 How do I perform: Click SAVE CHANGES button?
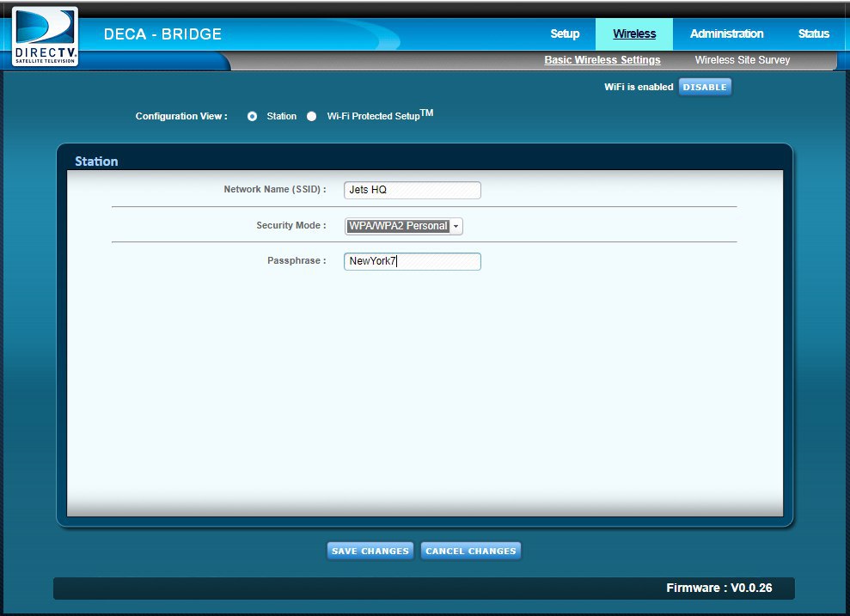[x=370, y=551]
